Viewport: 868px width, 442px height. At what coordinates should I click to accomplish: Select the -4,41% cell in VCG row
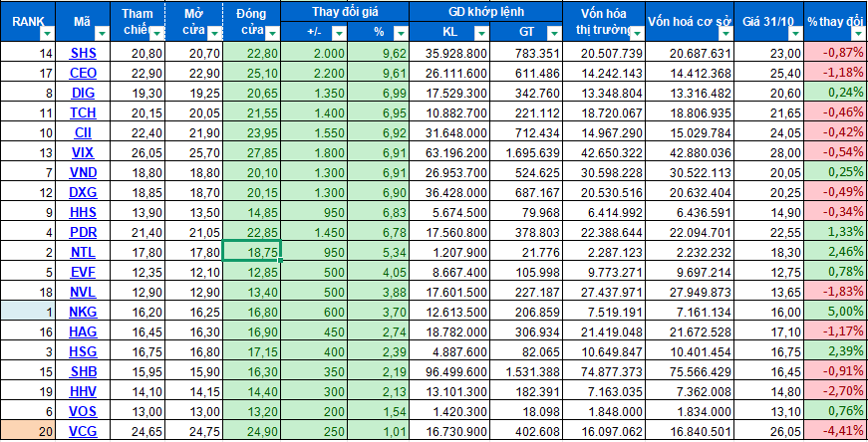836,431
